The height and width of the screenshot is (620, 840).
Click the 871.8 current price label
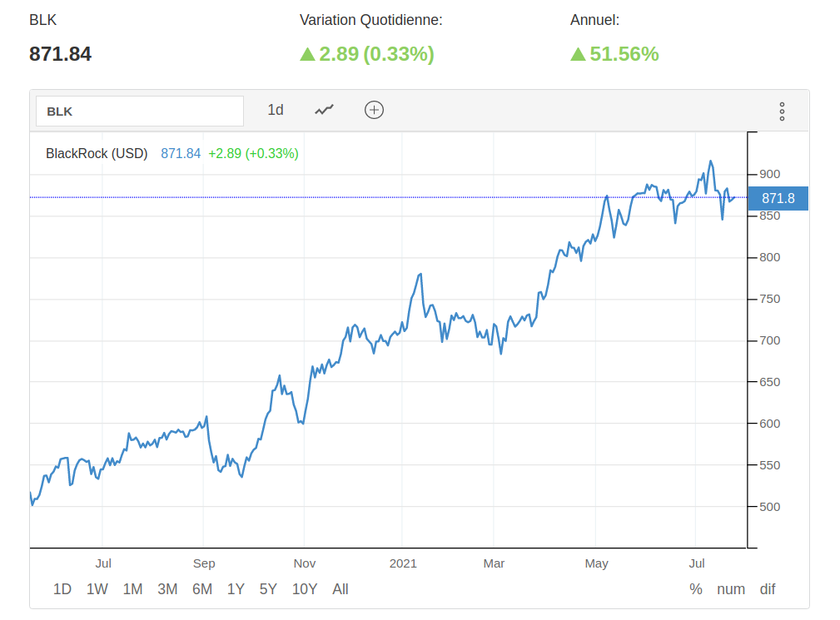click(778, 198)
